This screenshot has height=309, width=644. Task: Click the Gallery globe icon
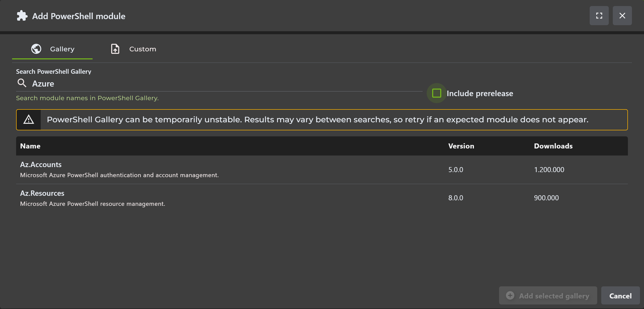36,49
